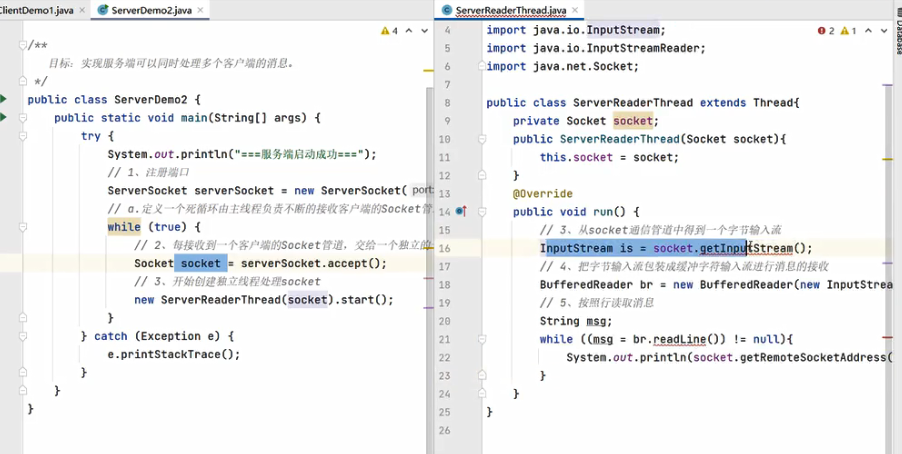
Task: Collapse the while (true) loop block
Action: (x=22, y=227)
